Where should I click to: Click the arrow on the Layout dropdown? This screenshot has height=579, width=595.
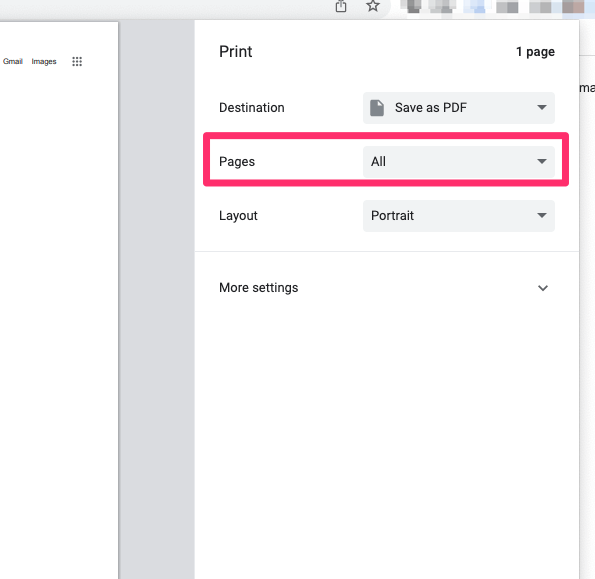542,216
